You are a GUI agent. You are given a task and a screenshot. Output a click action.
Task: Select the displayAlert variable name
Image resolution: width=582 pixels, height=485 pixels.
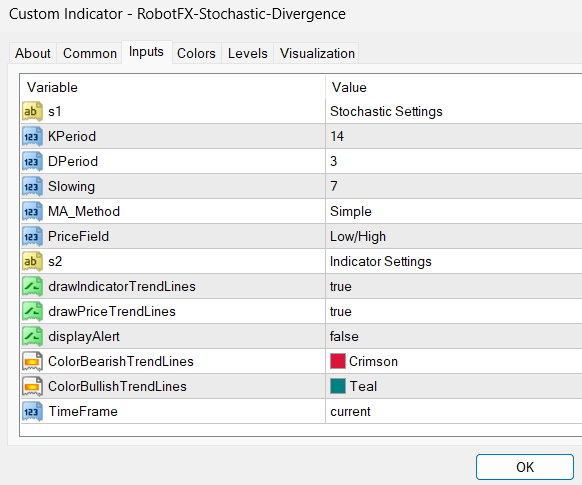(84, 336)
